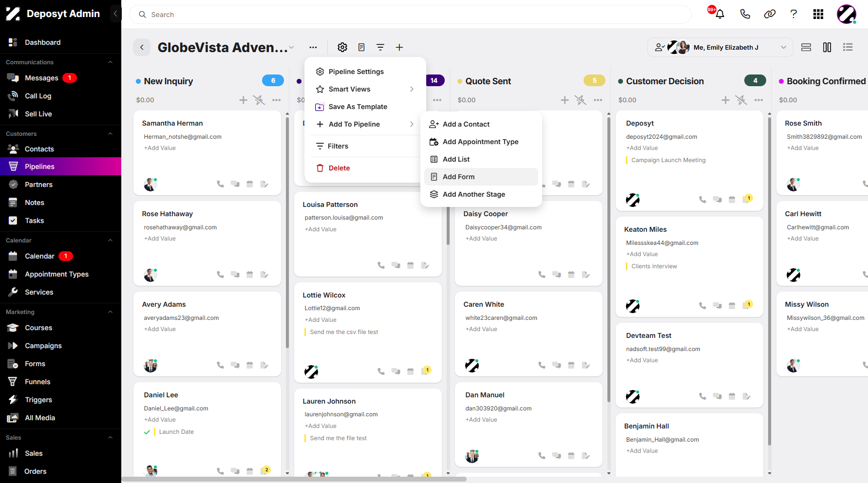868x483 pixels.
Task: Open the help question mark icon
Action: click(x=793, y=14)
